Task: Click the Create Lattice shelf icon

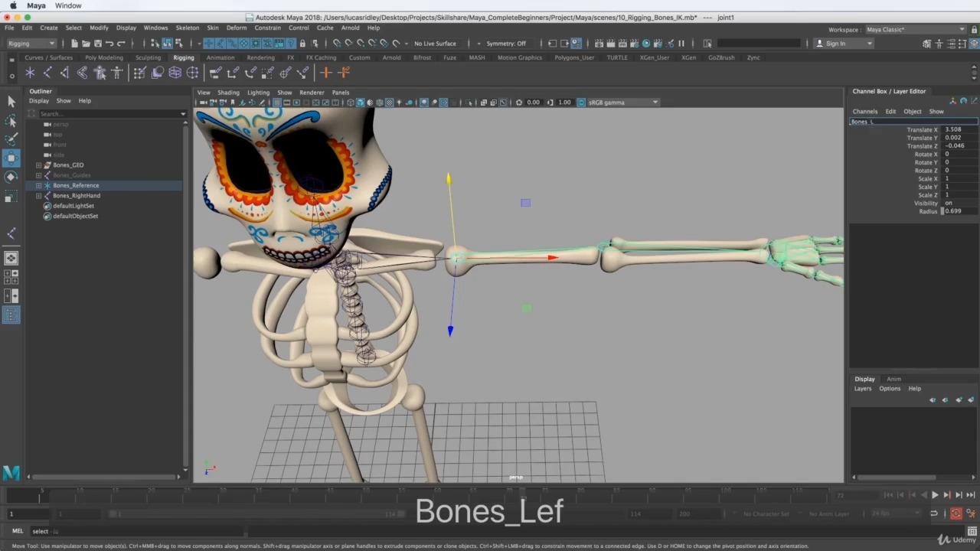Action: tap(175, 73)
